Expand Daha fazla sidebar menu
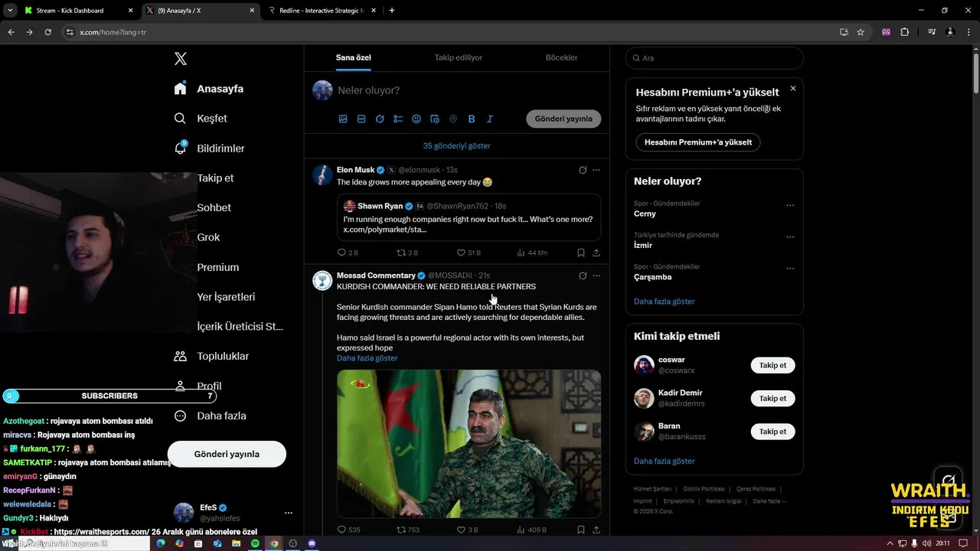 coord(210,416)
